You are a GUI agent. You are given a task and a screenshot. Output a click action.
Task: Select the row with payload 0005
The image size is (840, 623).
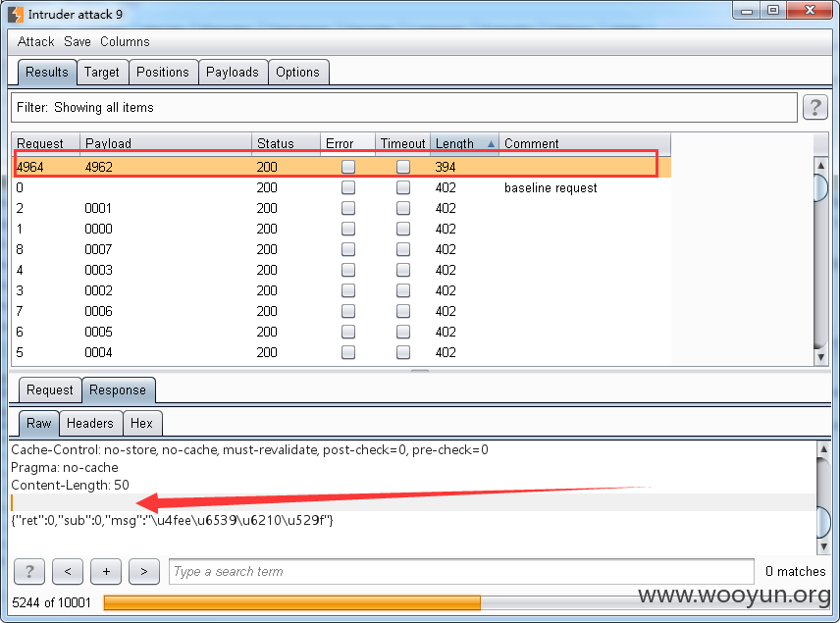[x=341, y=332]
